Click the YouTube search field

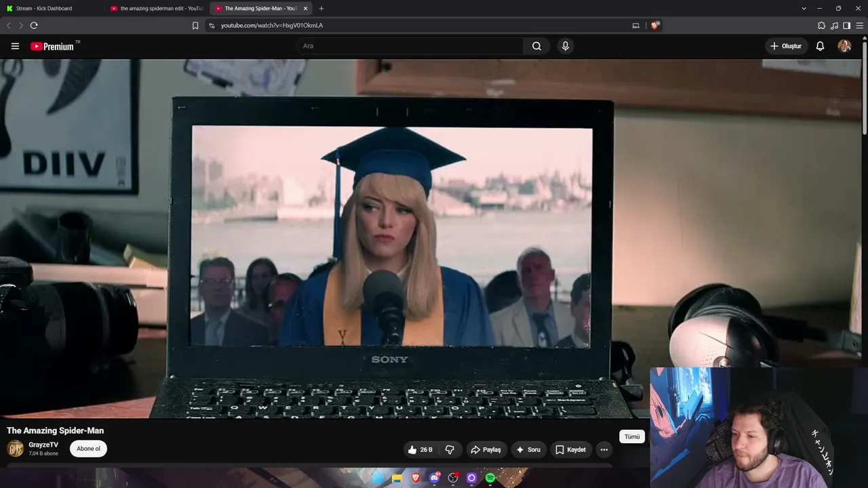(x=409, y=46)
